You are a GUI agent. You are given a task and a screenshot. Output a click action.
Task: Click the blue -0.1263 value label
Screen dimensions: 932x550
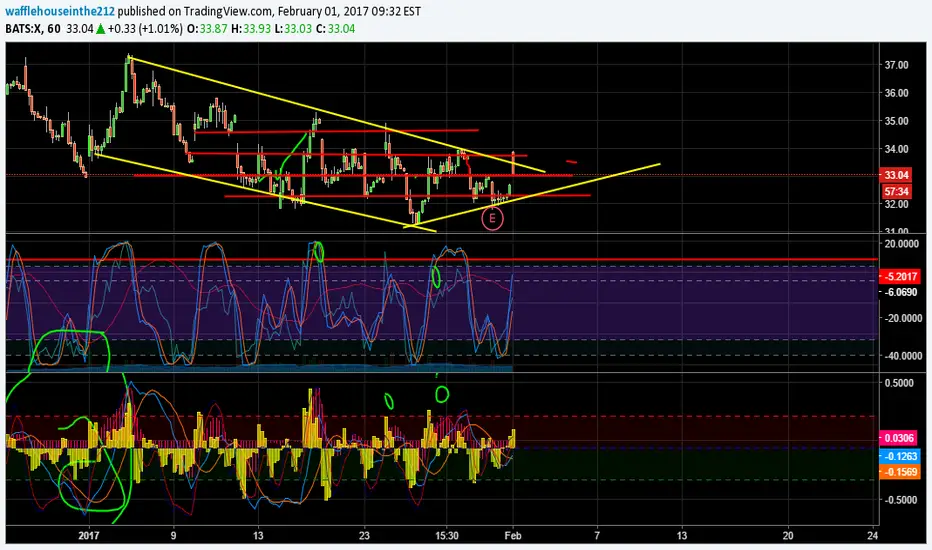tap(900, 456)
